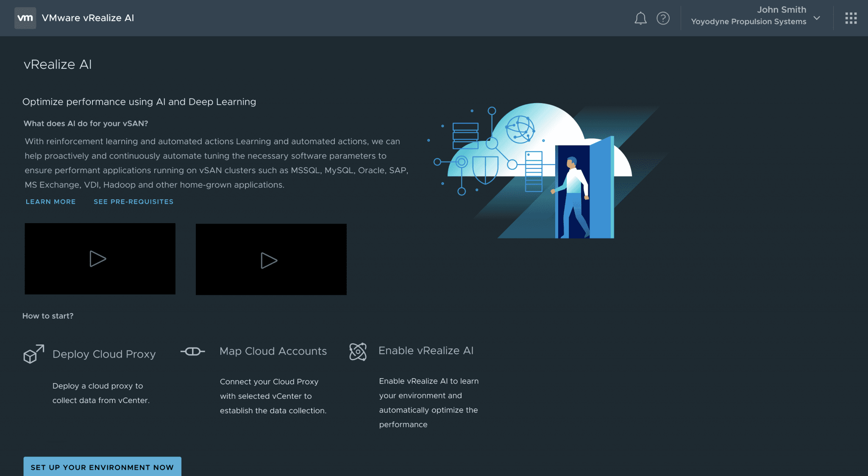Expand the John Smith account chevron
Image resolution: width=868 pixels, height=476 pixels.
817,18
